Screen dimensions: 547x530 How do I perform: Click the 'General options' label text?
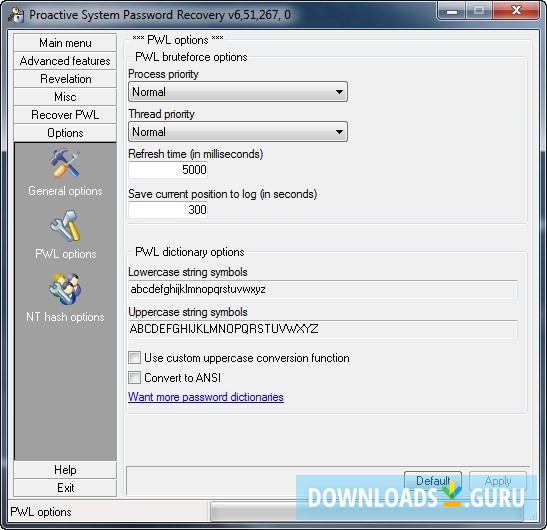tap(65, 191)
